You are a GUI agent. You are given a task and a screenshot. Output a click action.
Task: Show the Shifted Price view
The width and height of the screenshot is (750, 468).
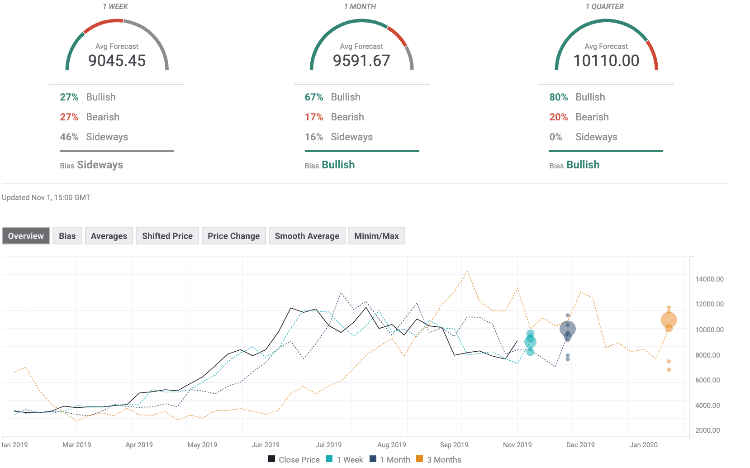(x=166, y=236)
